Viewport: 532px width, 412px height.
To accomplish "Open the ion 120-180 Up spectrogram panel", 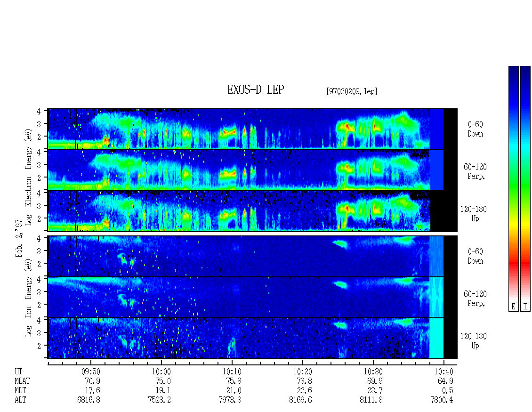I will click(252, 339).
